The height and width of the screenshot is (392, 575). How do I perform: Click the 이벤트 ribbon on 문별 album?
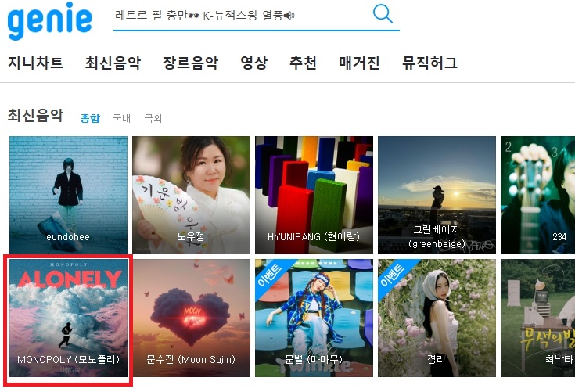[271, 275]
